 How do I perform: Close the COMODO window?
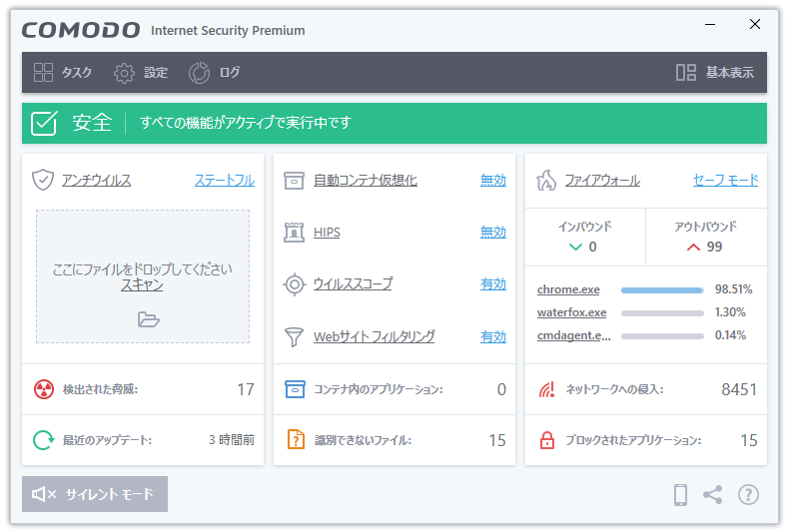(755, 24)
